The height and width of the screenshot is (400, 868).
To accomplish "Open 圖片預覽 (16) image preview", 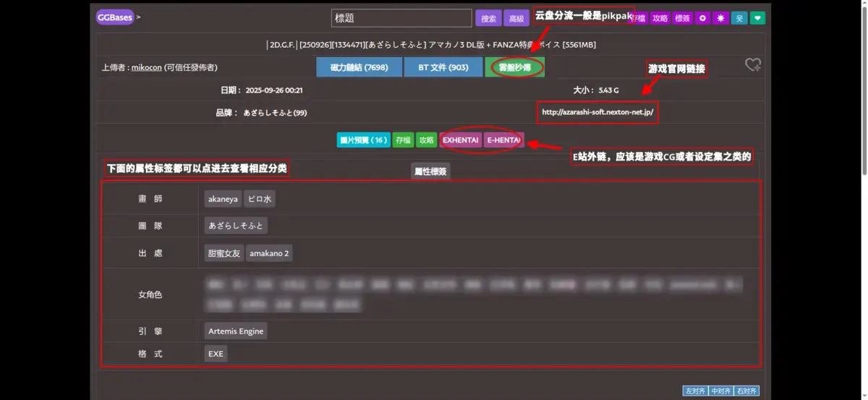I will tap(364, 140).
